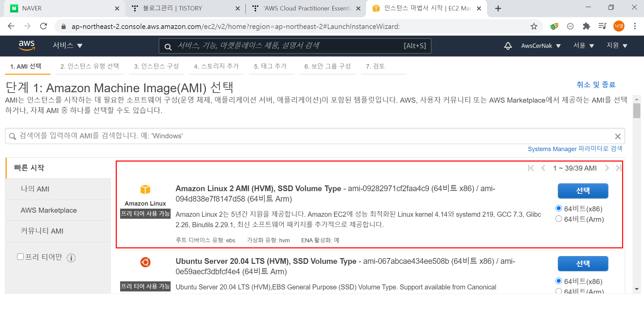Click 선택 button for Ubuntu Server
This screenshot has width=644, height=315.
583,264
